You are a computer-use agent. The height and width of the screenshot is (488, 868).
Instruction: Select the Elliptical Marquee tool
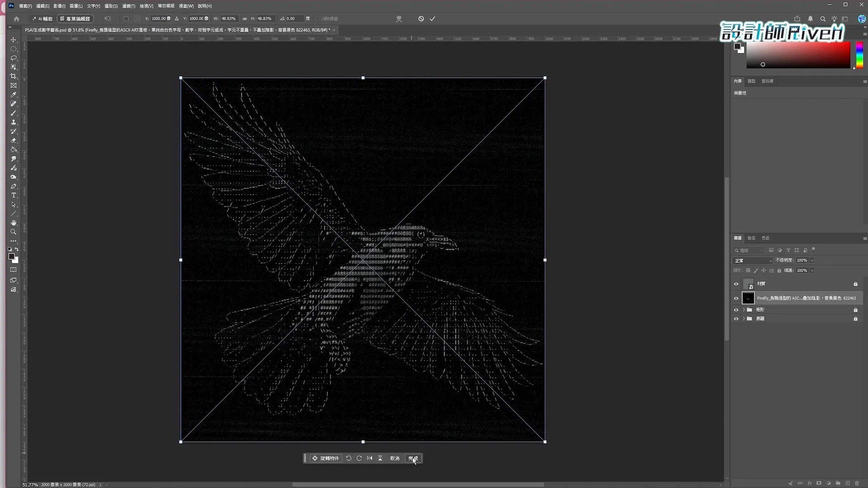pos(13,49)
